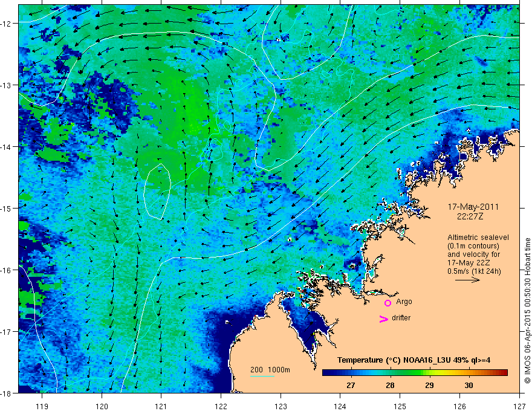Click longitude axis label 125

point(400,406)
